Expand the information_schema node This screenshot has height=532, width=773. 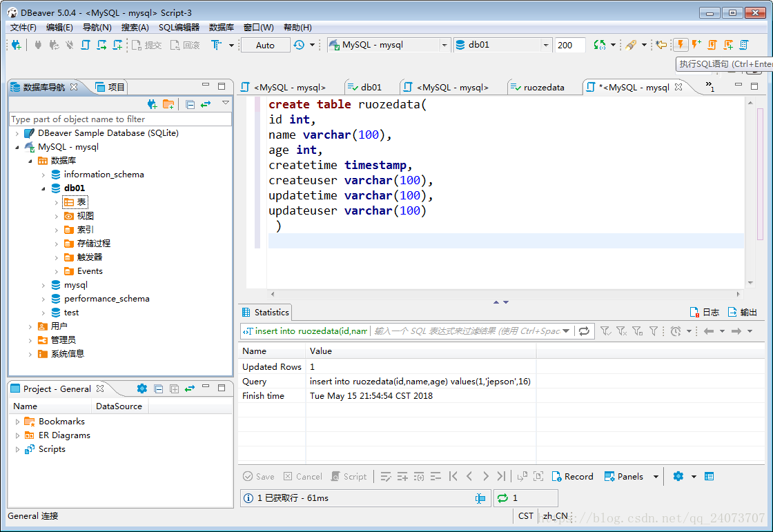point(43,175)
